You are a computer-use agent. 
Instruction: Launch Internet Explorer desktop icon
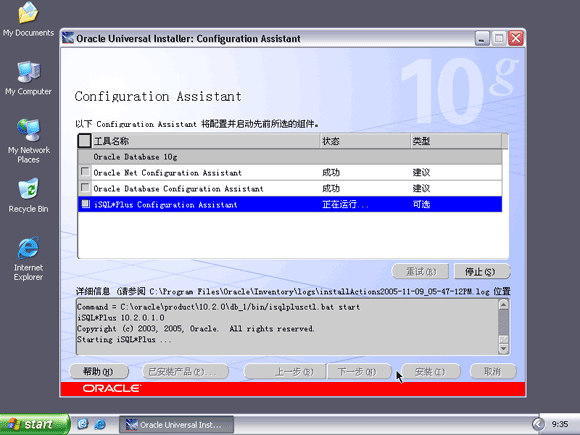click(28, 259)
